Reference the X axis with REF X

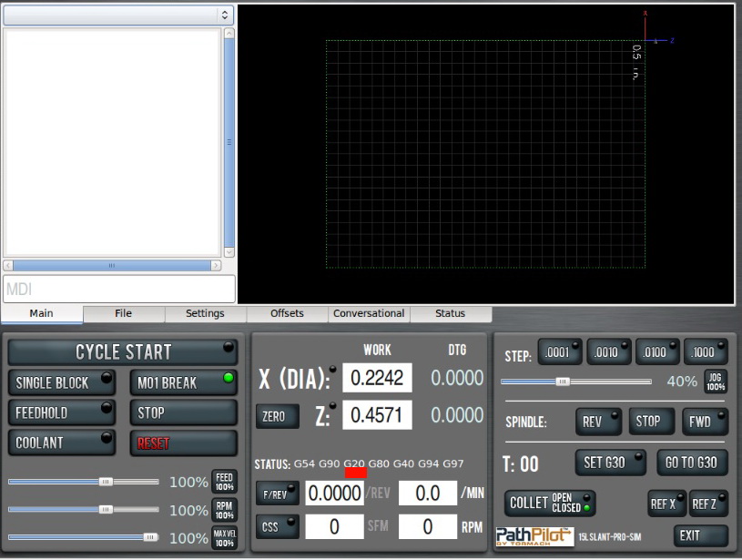click(666, 504)
